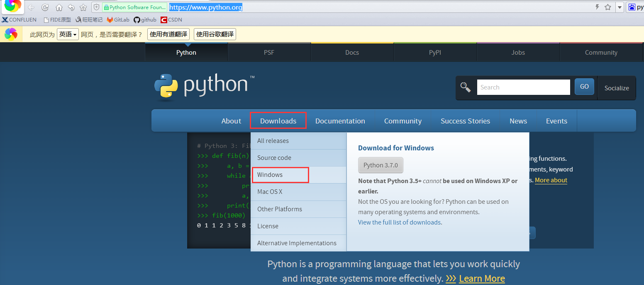Click the python logo on the page
This screenshot has height=285, width=644.
coord(204,87)
